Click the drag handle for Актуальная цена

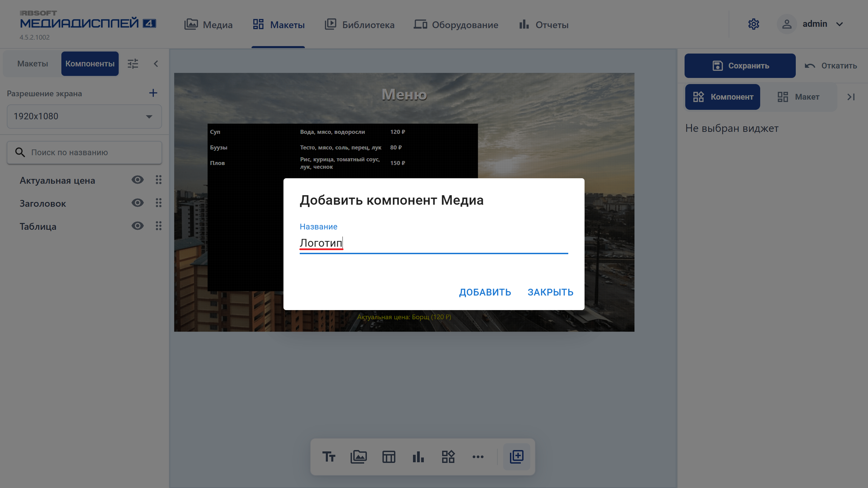coord(158,180)
